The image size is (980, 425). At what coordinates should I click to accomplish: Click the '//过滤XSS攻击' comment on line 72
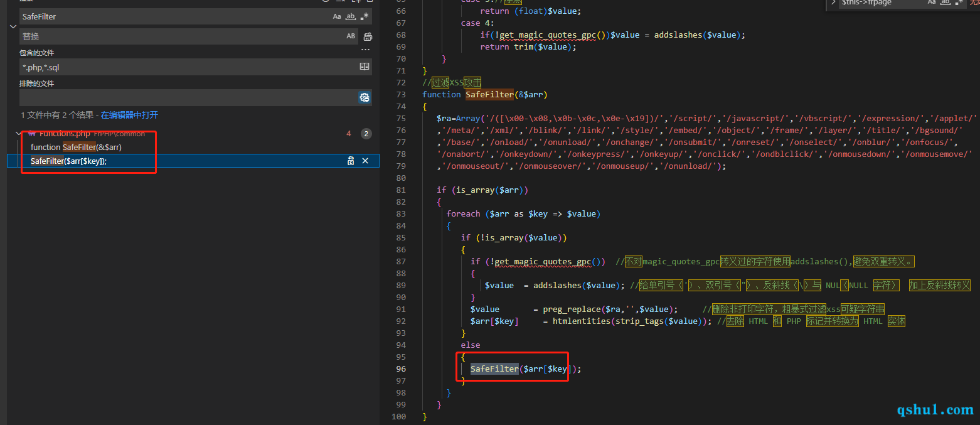(x=452, y=82)
